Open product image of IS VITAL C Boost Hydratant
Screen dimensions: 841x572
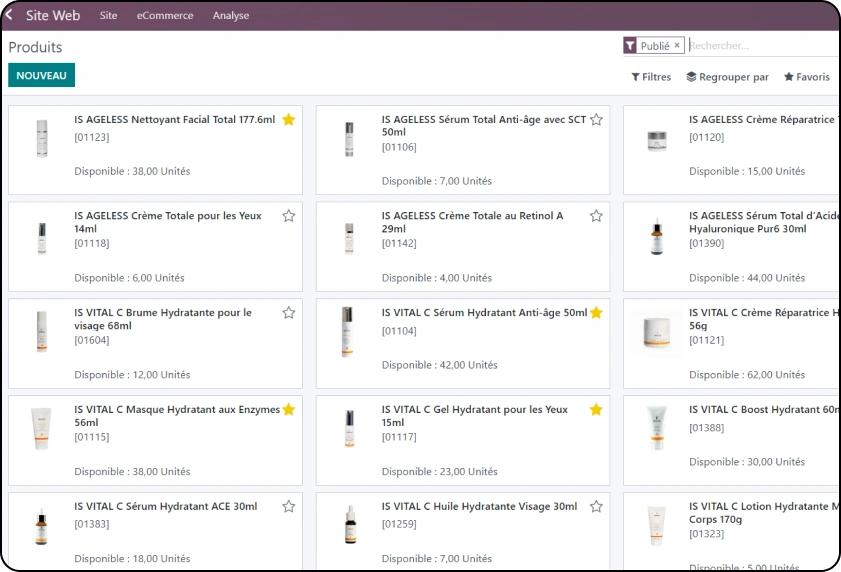(x=656, y=429)
